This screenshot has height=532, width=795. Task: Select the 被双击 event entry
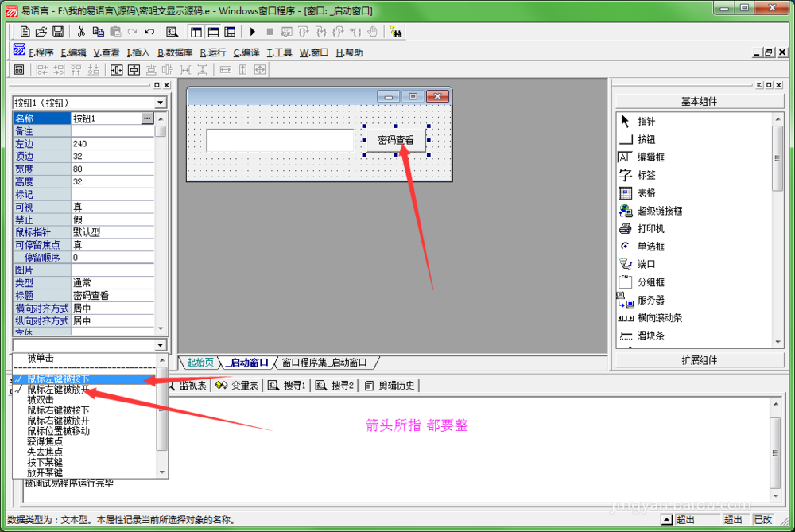[x=41, y=400]
